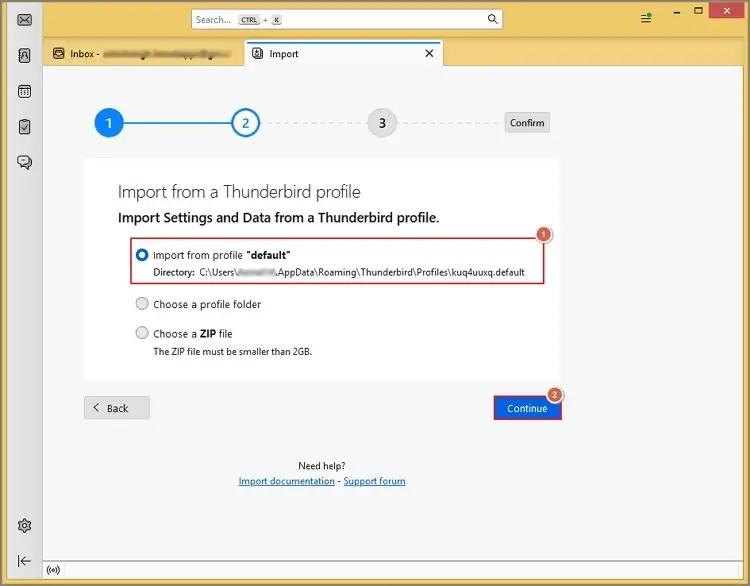The width and height of the screenshot is (750, 586).
Task: Click the online status indicator icon
Action: pos(53,570)
